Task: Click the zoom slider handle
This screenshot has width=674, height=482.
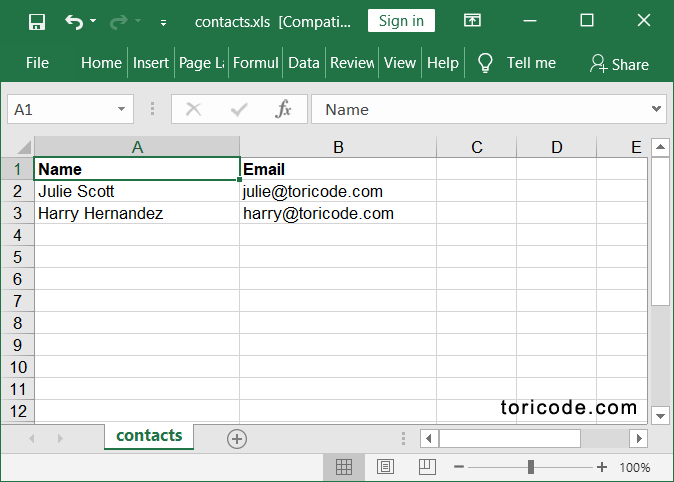Action: 531,467
